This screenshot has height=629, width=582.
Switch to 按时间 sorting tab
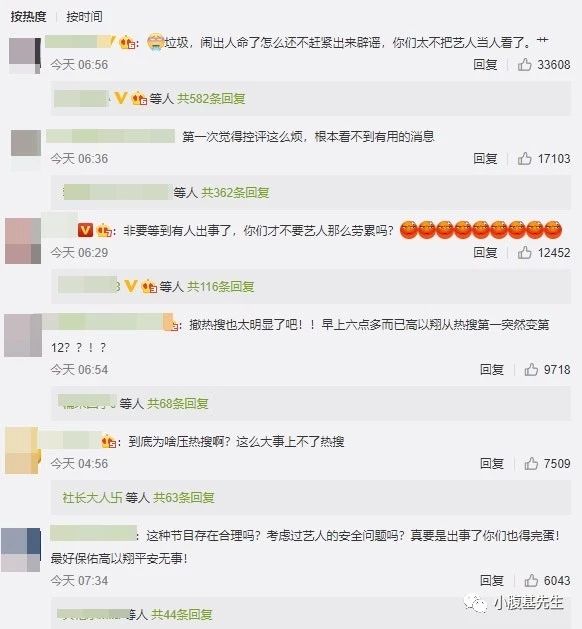[85, 16]
